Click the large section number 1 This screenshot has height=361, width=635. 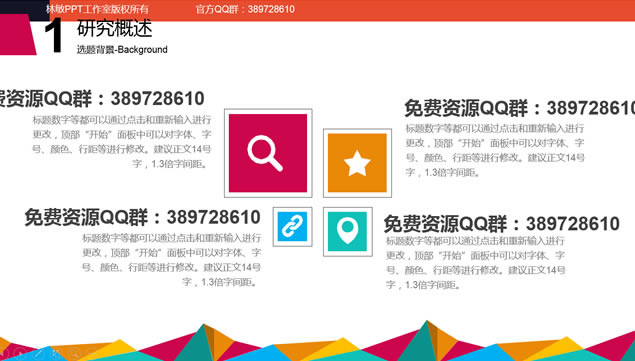(54, 36)
